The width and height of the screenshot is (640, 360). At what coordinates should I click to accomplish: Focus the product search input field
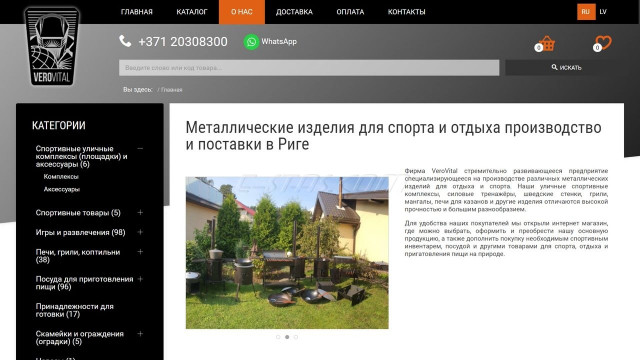coord(309,68)
